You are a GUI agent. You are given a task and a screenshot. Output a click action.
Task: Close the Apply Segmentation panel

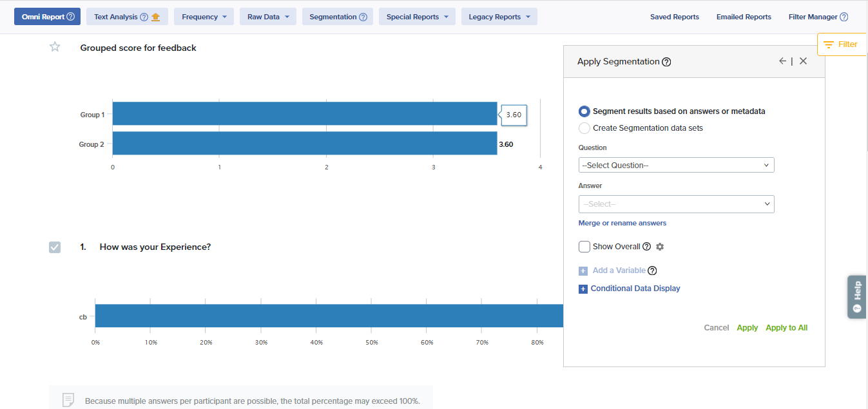[x=803, y=61]
